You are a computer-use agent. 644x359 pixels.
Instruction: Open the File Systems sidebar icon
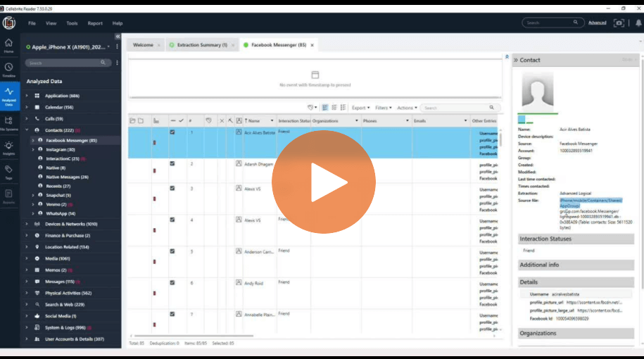8,122
